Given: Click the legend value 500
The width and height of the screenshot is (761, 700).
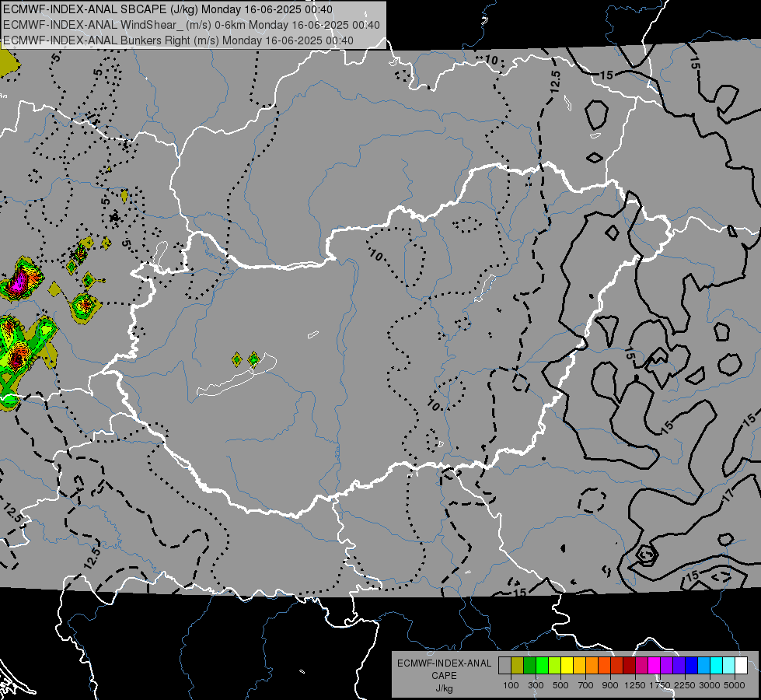Looking at the screenshot, I should click(x=560, y=685).
